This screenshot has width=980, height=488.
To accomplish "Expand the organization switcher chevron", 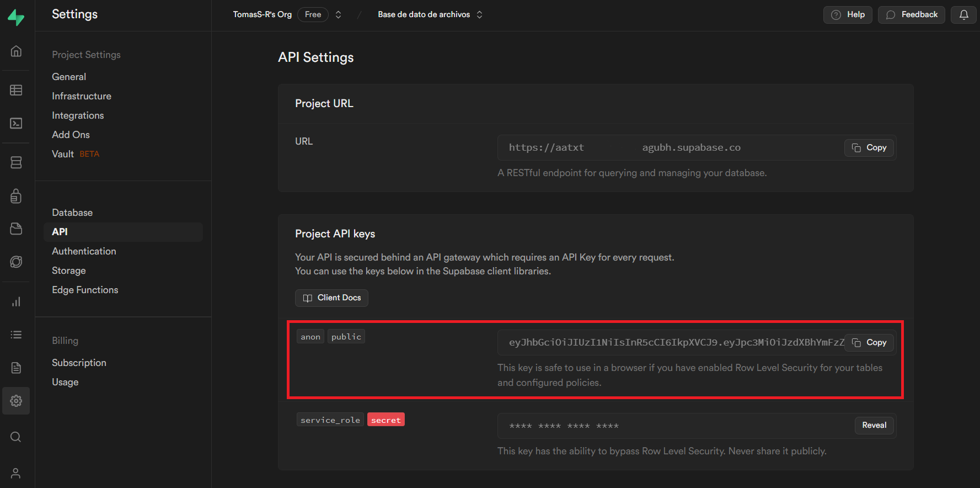I will [x=338, y=15].
